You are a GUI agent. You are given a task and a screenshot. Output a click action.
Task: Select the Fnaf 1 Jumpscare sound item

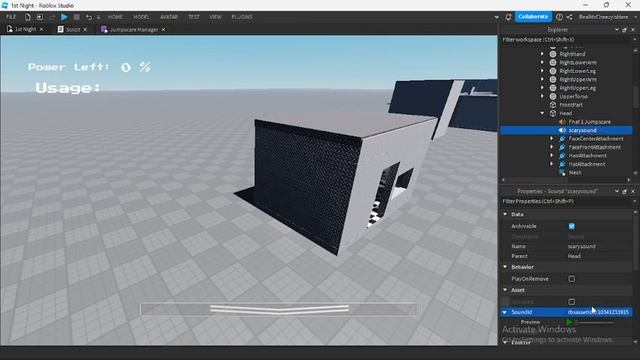click(x=589, y=122)
